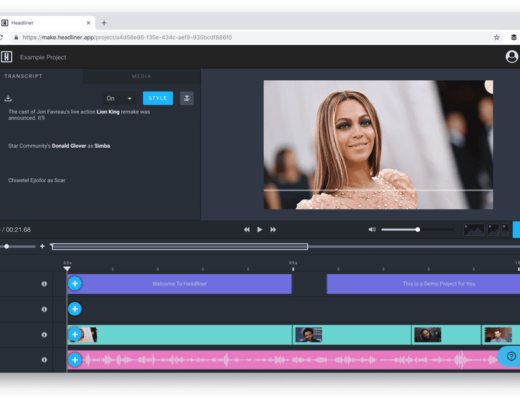
Task: Open the user account avatar menu
Action: [512, 57]
